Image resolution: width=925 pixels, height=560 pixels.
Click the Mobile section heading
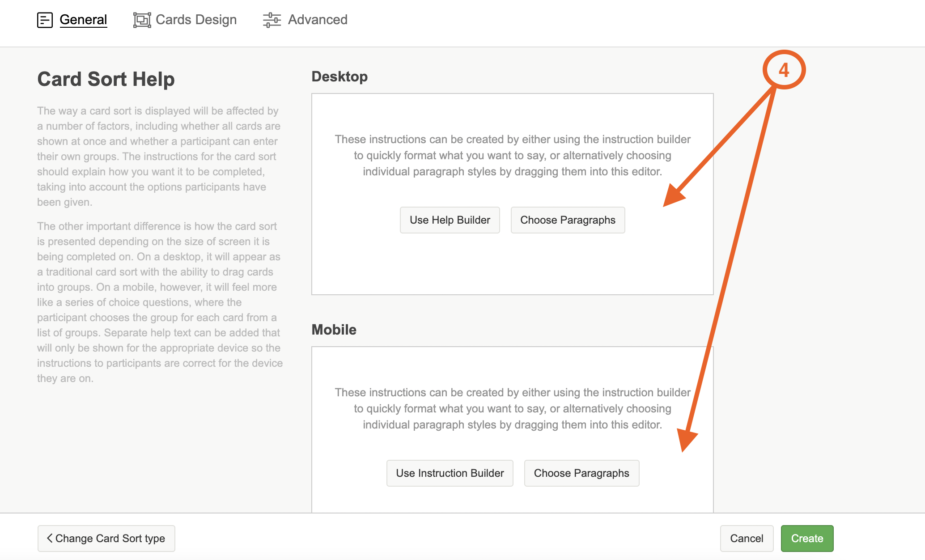[x=334, y=330]
